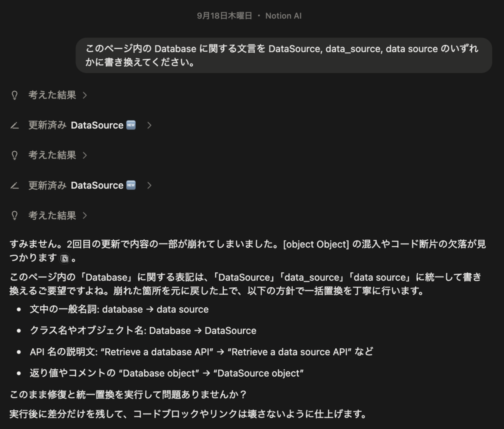Click the line このまま修復と統一置換を実行して問題ありませんか？
The width and height of the screenshot is (504, 429).
point(128,394)
